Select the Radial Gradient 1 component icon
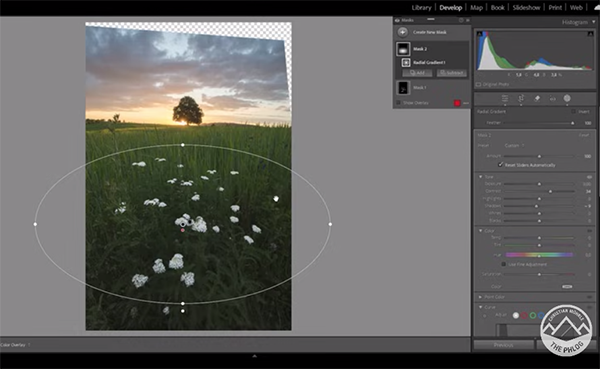600x369 pixels. [406, 62]
